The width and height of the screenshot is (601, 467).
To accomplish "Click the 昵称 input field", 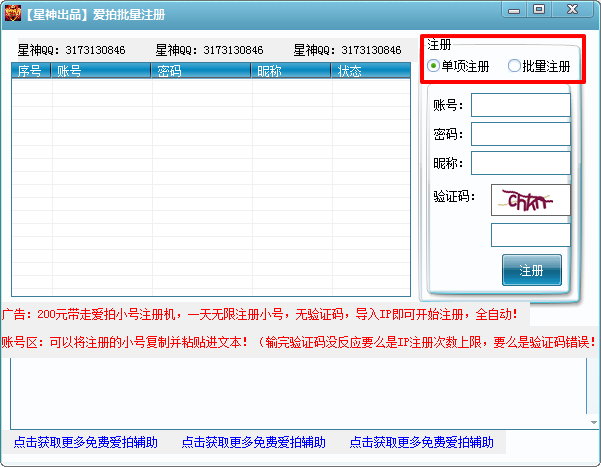I will pyautogui.click(x=521, y=163).
